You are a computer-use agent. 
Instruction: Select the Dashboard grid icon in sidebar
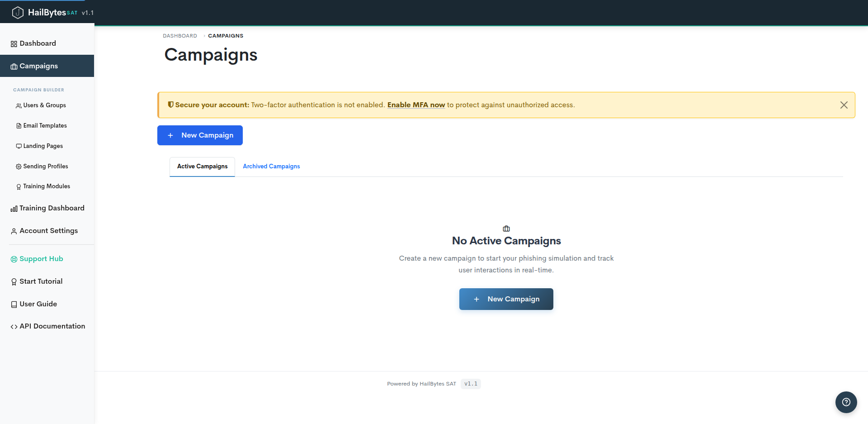pos(13,43)
